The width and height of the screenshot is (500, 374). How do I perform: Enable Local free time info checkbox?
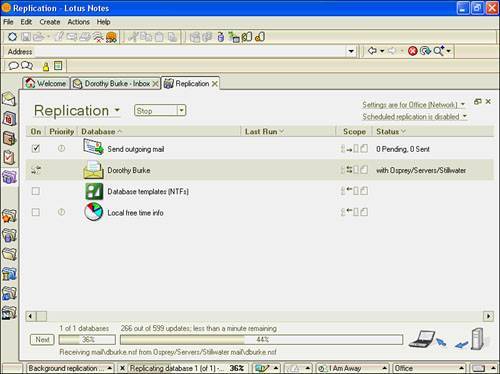pos(36,212)
